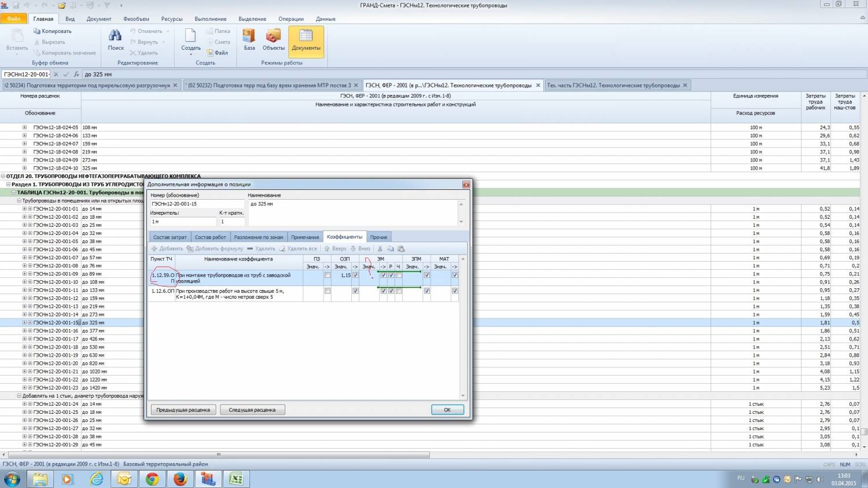The width and height of the screenshot is (868, 488).
Task: Toggle ПЗ checkbox for coefficient 1.12.59.ОП
Action: click(328, 276)
